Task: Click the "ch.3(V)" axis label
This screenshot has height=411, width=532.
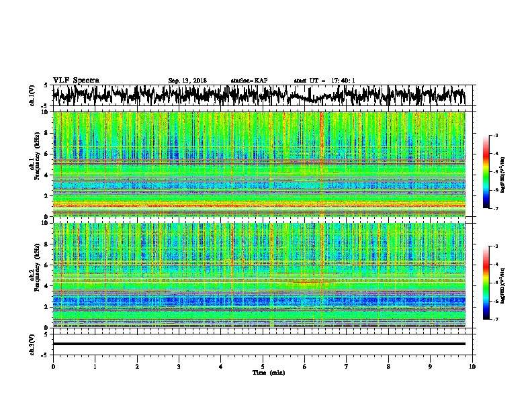Action: 32,345
